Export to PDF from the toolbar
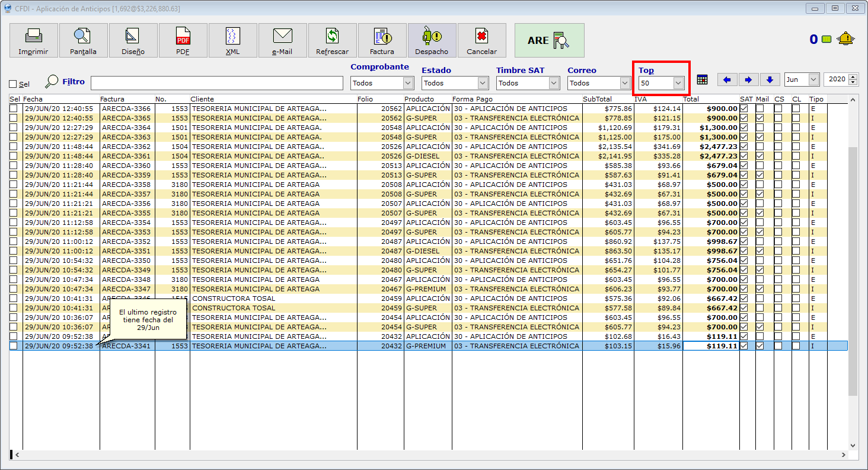Image resolution: width=868 pixels, height=470 pixels. coord(183,40)
